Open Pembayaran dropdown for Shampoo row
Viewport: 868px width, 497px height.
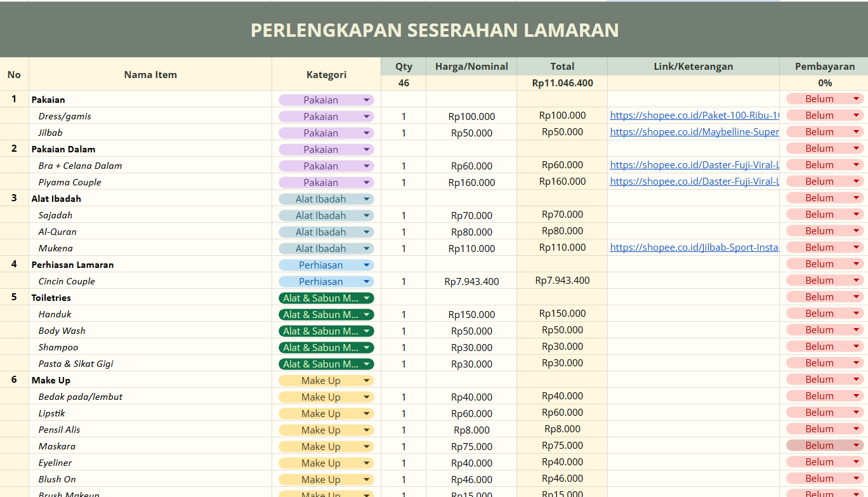point(856,347)
